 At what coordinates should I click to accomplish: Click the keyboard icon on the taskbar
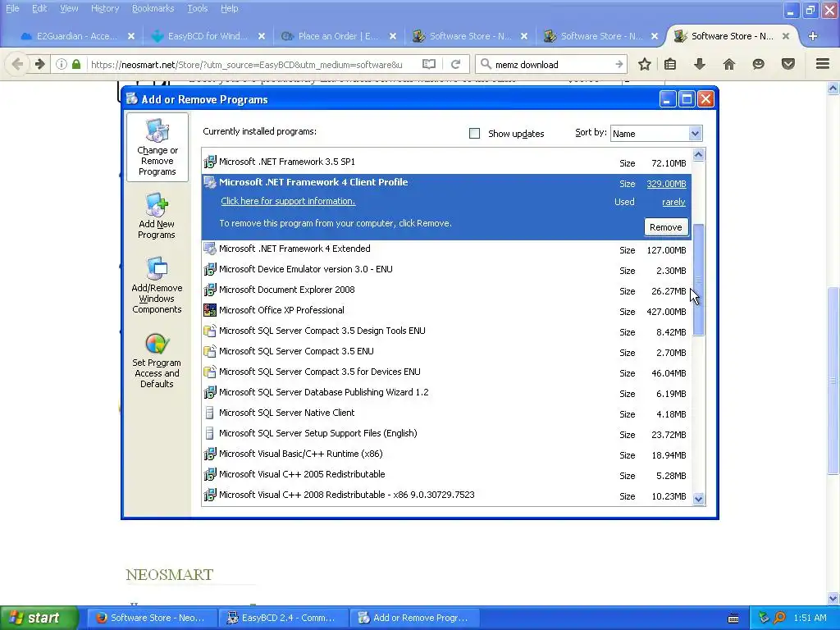tap(733, 619)
